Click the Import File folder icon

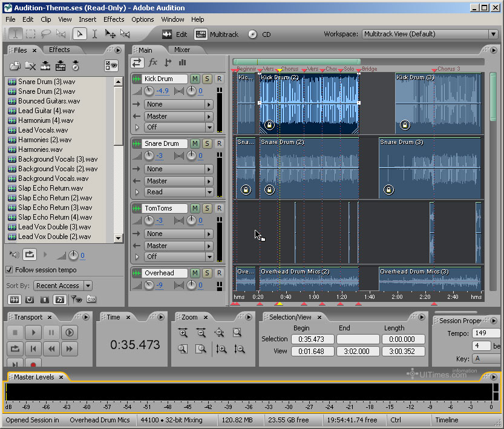click(x=15, y=66)
